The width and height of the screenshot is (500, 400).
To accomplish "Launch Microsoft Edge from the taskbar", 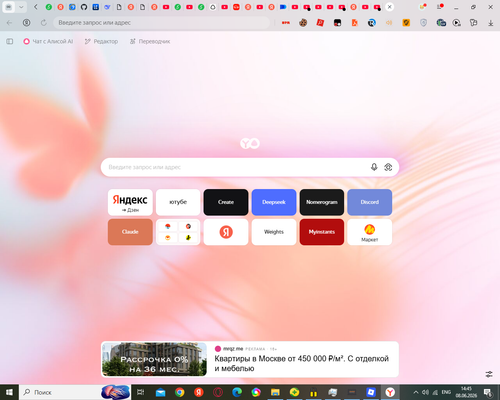I will (237, 392).
